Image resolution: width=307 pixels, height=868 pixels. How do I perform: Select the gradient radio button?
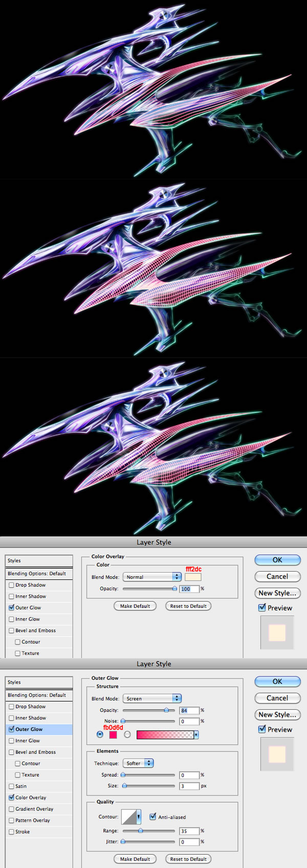(127, 735)
